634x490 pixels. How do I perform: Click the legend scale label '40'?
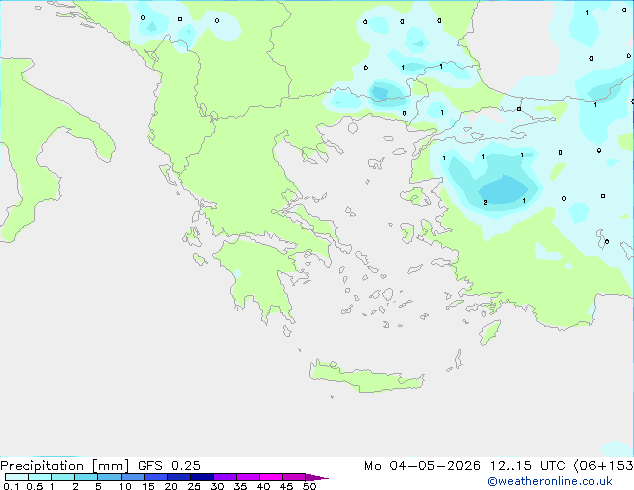(x=263, y=486)
